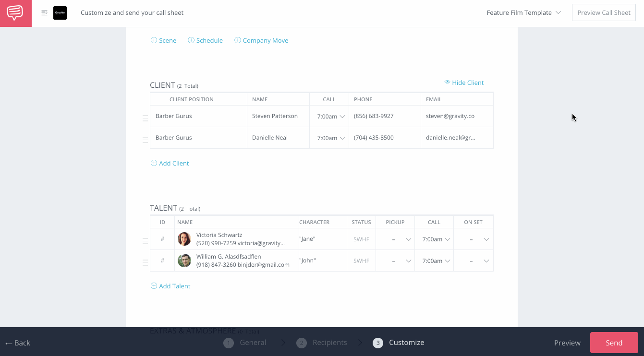Grab Steven Patterson's row drag handle

(x=145, y=118)
